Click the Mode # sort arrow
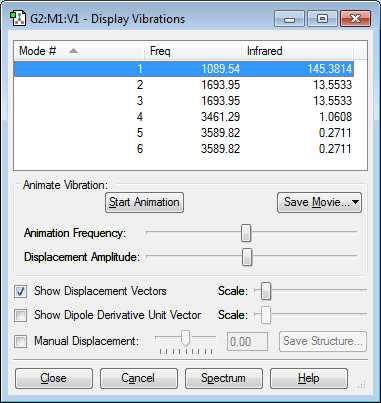The height and width of the screenshot is (403, 381). 73,51
